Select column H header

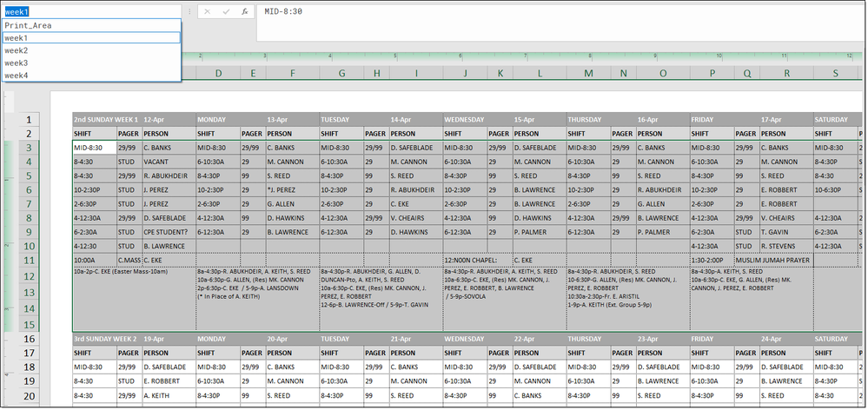(376, 73)
